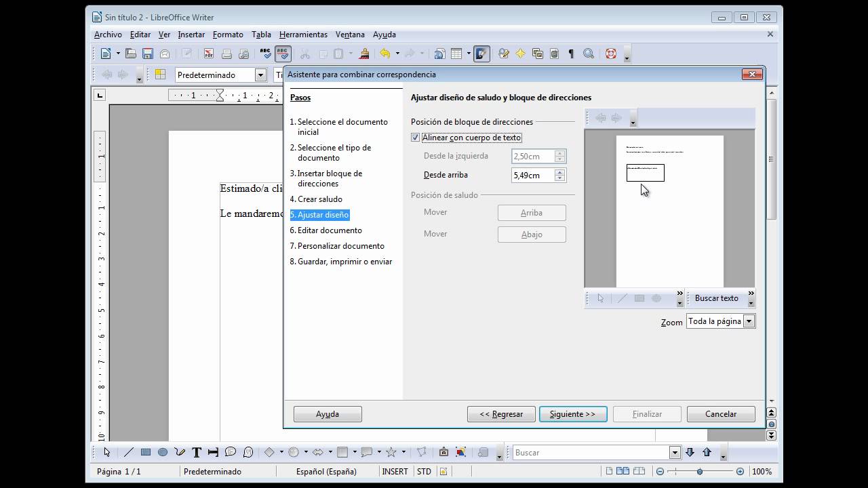
Task: Toggle automatic spell checking icon
Action: coord(283,54)
